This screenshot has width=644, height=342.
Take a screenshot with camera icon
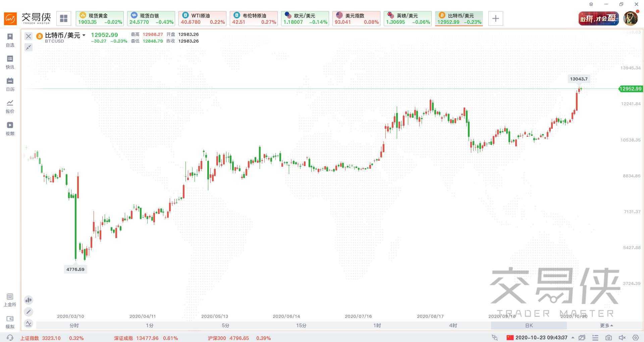tap(609, 338)
